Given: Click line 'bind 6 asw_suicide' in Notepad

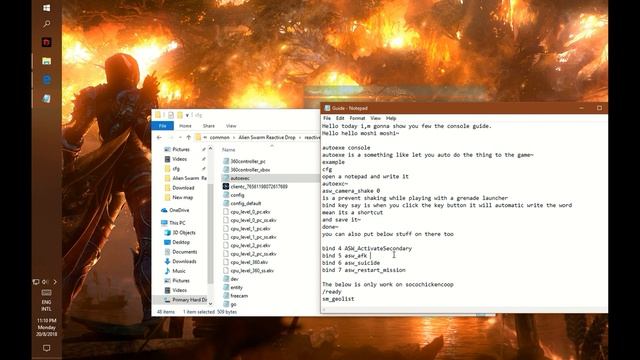Looking at the screenshot, I should pos(351,263).
